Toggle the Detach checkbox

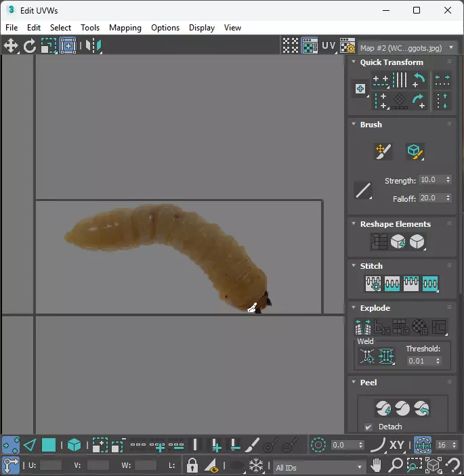click(368, 427)
